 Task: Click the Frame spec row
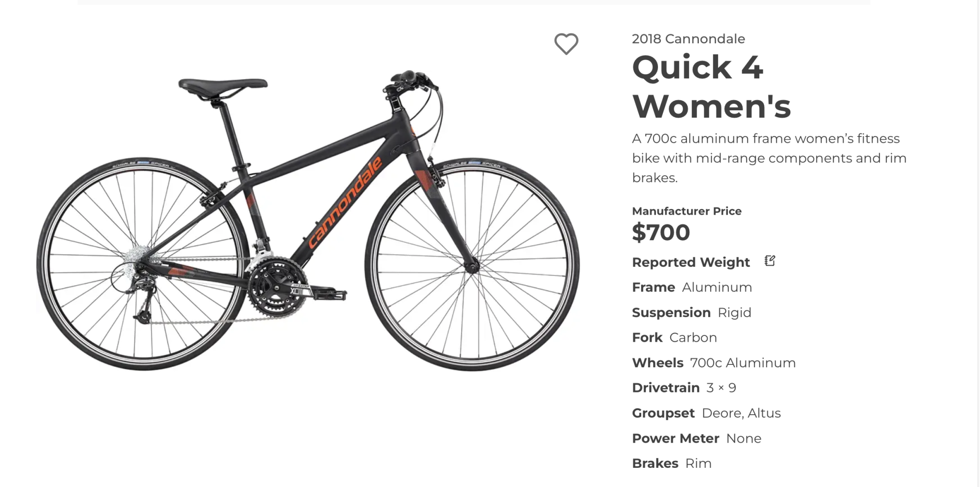(x=653, y=287)
